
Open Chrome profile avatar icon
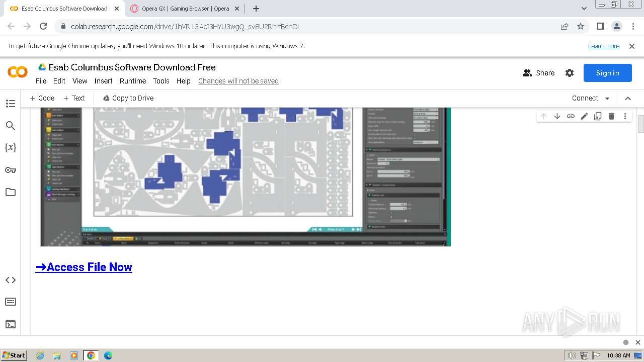(x=616, y=26)
